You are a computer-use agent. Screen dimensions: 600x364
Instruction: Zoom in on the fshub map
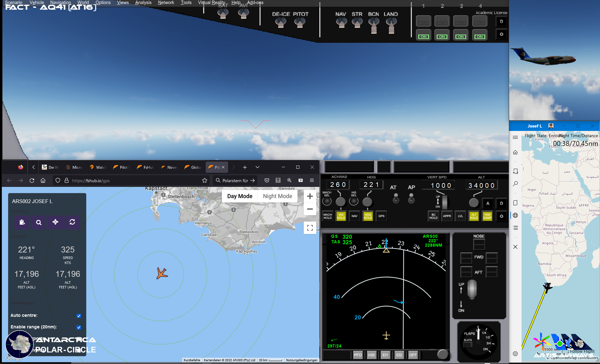[x=310, y=196]
